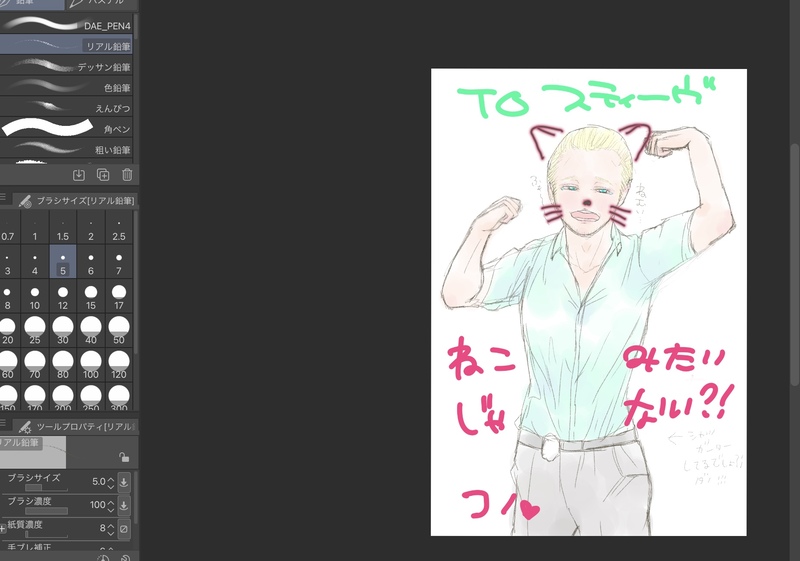Viewport: 800px width, 561px height.
Task: Select the DAE_PEN4 brush
Action: click(66, 24)
